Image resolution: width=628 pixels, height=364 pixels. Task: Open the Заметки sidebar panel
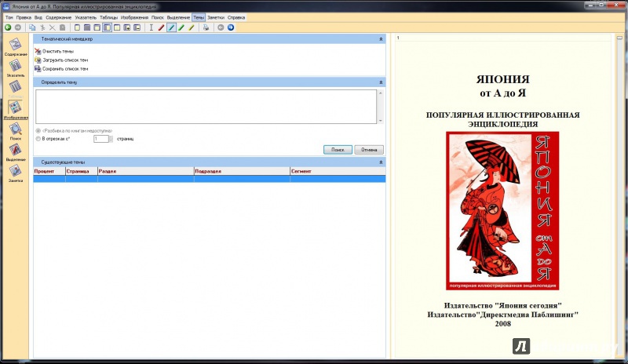[x=16, y=174]
